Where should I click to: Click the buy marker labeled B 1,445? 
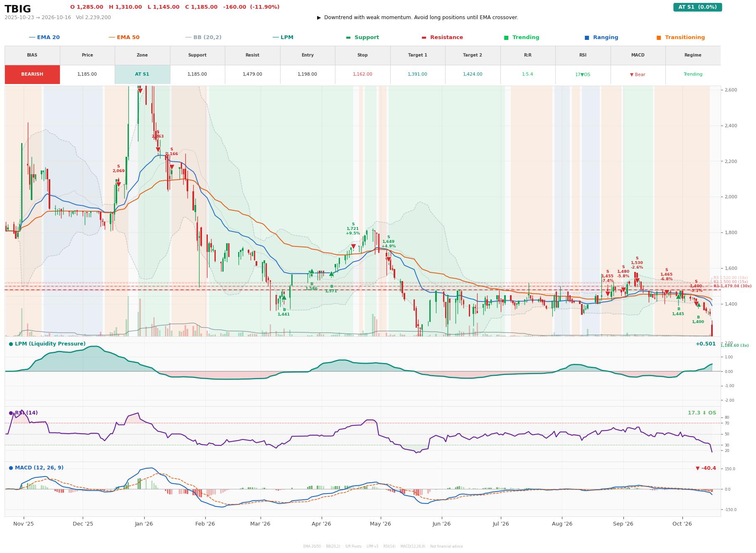[678, 296]
